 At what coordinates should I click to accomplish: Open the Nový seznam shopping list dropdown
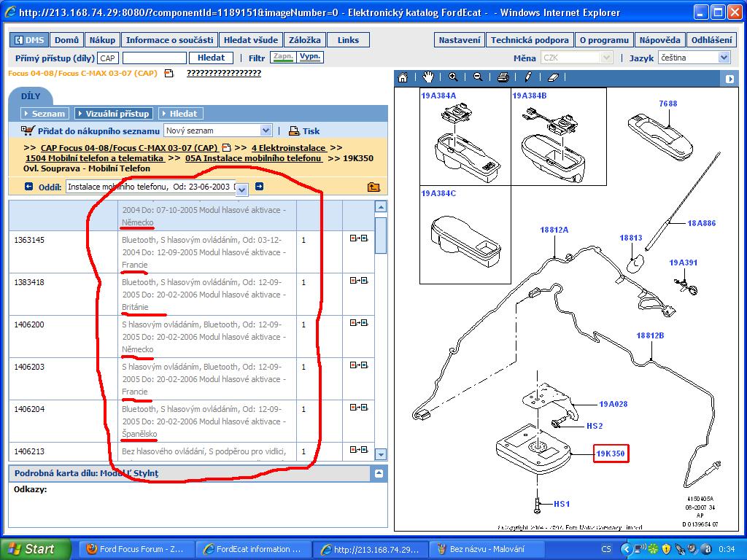266,131
